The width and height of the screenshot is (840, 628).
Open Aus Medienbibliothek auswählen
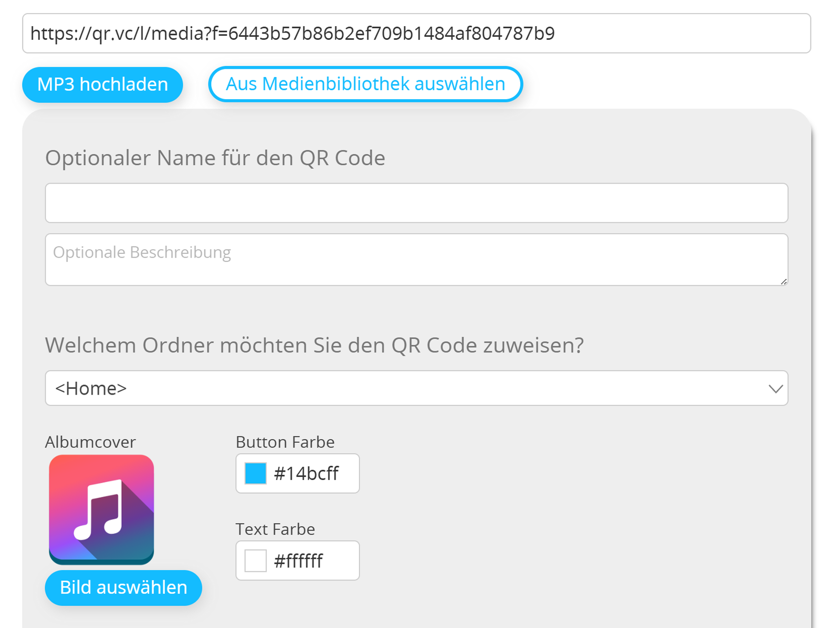[x=365, y=83]
